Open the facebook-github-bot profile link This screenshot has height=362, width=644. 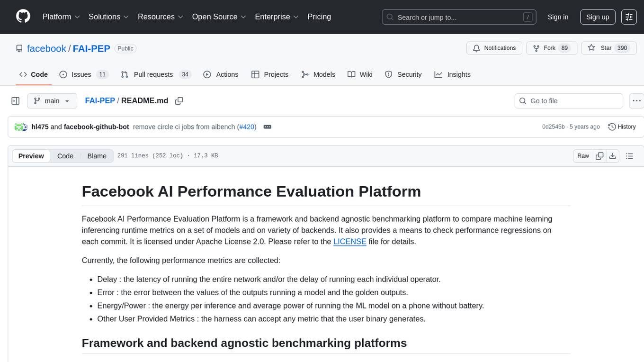click(96, 127)
